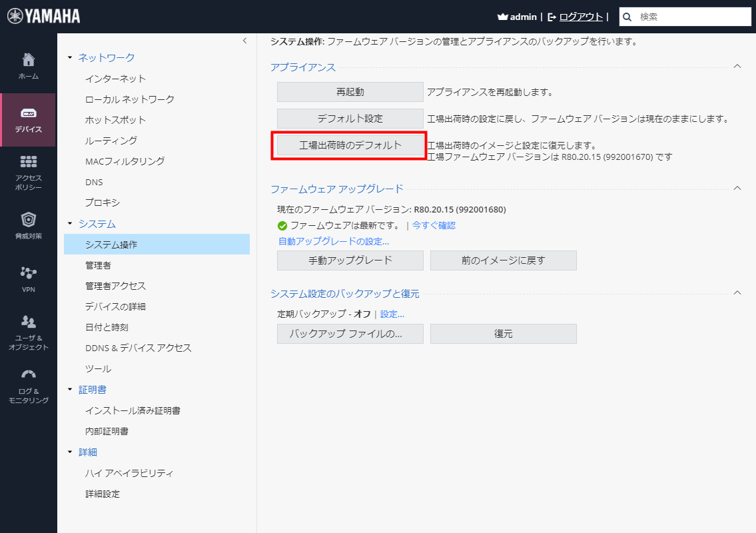Collapse the ネットワーク tree section
The image size is (756, 533).
[x=69, y=57]
